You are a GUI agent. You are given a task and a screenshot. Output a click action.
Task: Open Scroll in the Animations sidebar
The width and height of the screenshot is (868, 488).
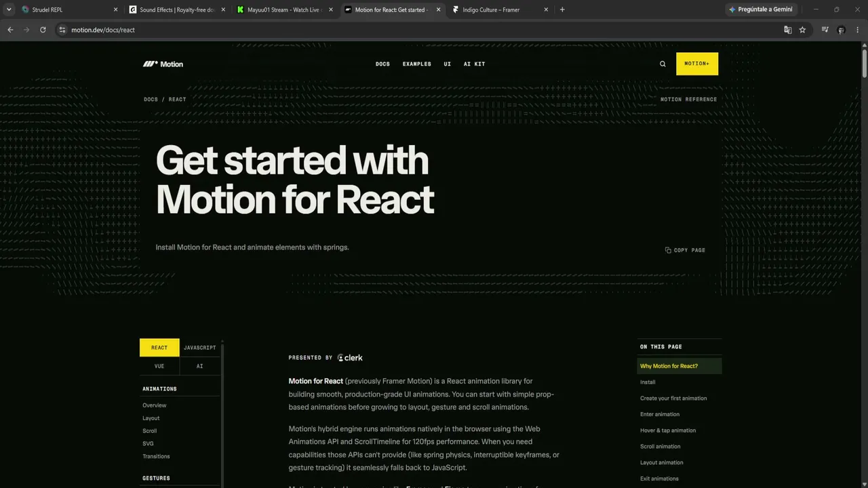(150, 431)
